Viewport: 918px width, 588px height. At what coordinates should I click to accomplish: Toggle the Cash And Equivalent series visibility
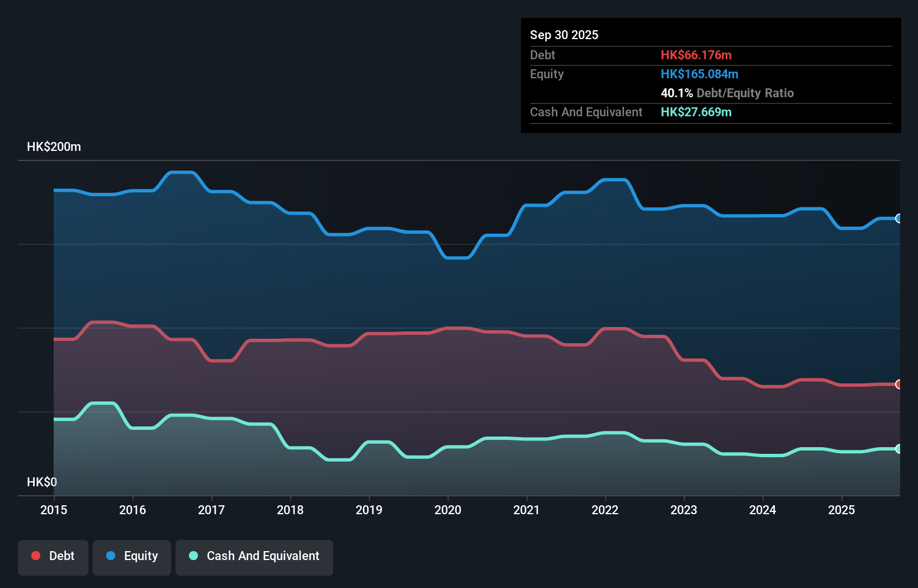tap(254, 556)
